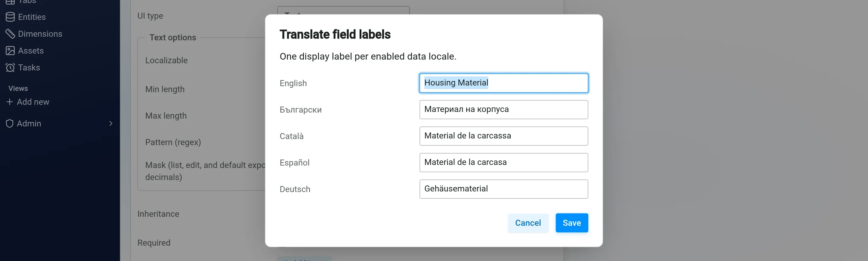Click the 'English' locale label

click(x=293, y=83)
